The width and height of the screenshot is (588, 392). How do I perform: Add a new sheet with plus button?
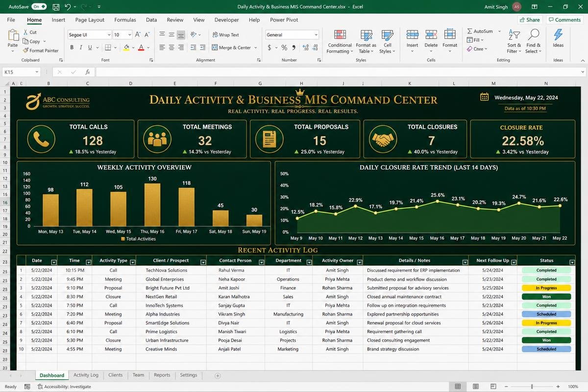(218, 375)
